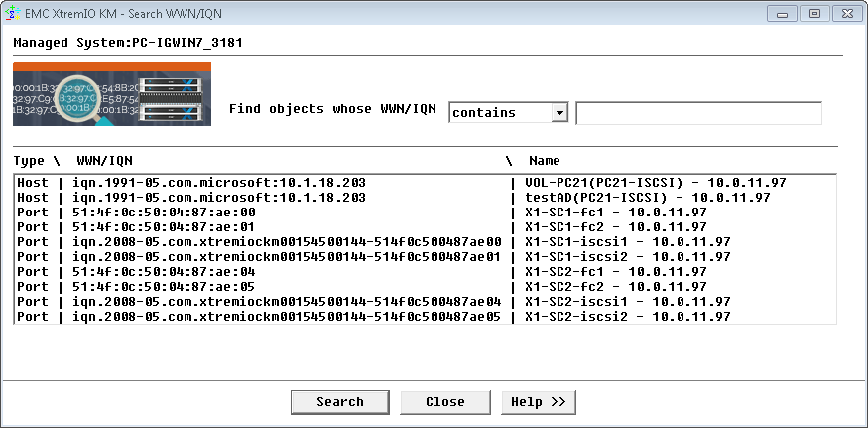Click the Name column header

pos(545,161)
